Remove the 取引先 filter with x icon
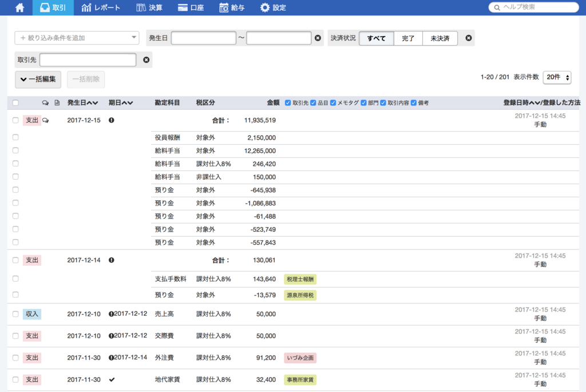The image size is (586, 392). [x=146, y=60]
